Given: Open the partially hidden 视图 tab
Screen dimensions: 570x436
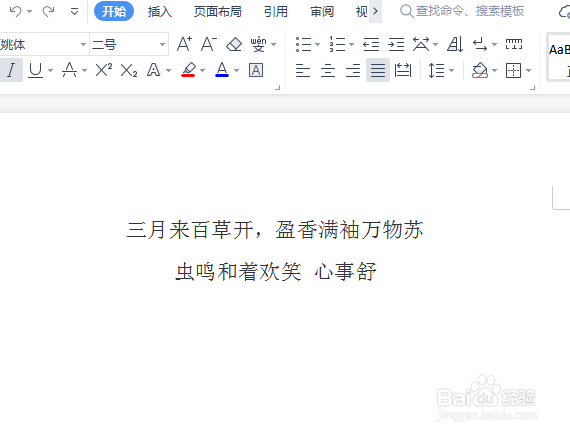Looking at the screenshot, I should pos(361,12).
